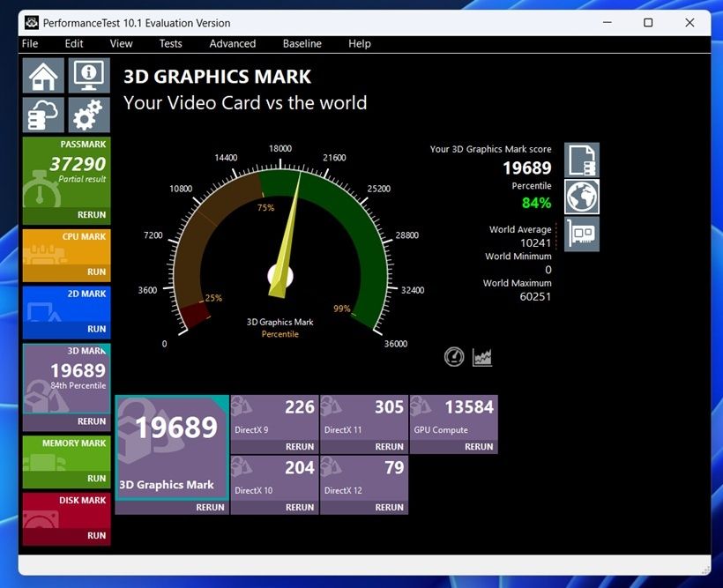Run the CPU Mark test
Viewport: 723px width, 588px height.
96,272
